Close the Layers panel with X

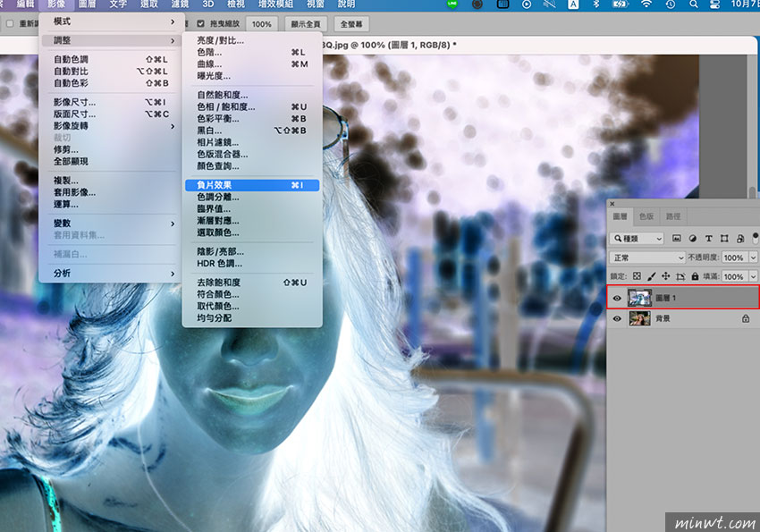[x=612, y=204]
